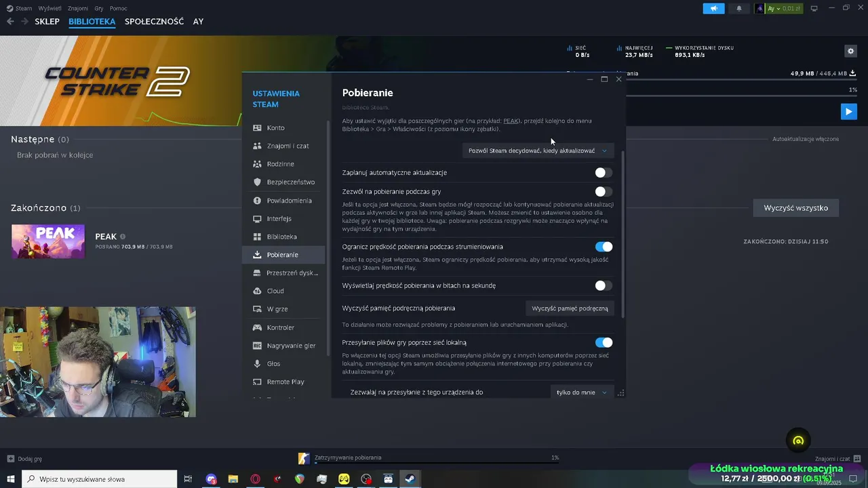Click the bottom download progress bar
Viewport: 868px width, 488px height.
coord(437,464)
